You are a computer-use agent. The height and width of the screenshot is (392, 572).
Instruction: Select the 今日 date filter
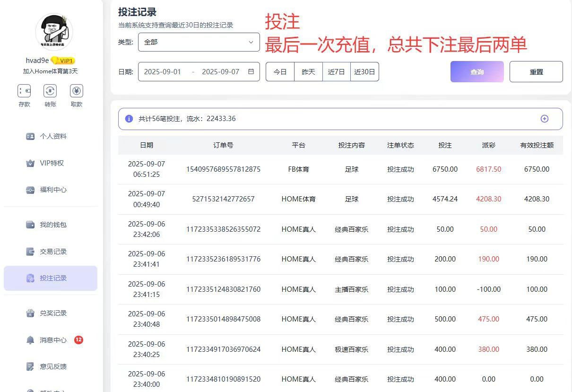(x=280, y=72)
